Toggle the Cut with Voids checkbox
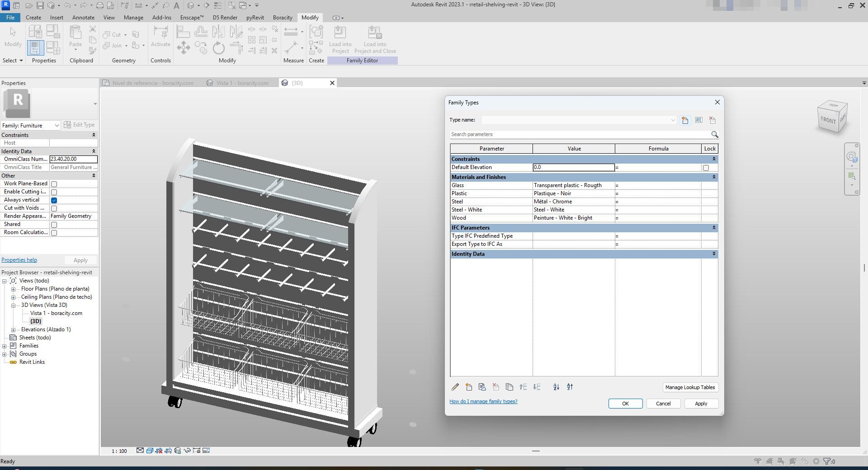Screen dimensions: 868x470 tap(54, 208)
